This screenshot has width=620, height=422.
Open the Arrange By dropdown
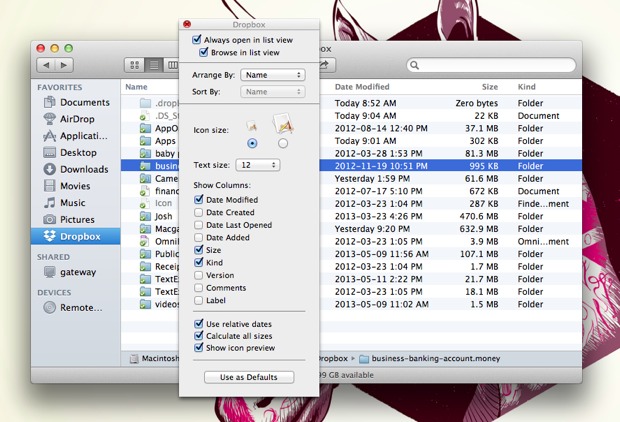point(273,75)
